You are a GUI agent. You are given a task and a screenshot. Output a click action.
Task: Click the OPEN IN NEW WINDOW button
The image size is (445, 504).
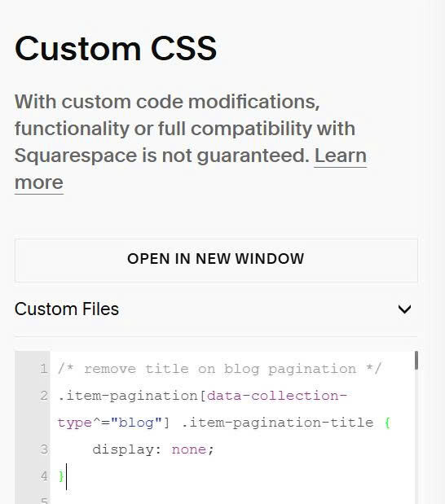coord(216,260)
